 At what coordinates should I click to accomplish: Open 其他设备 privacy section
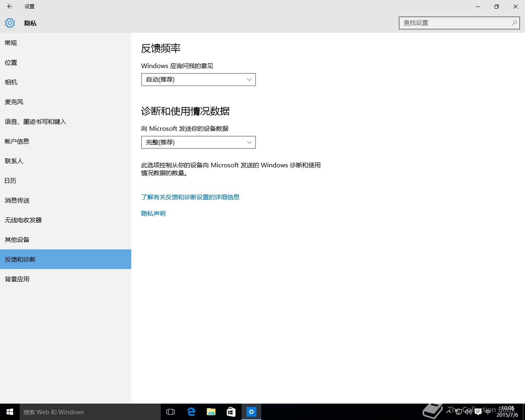click(x=66, y=240)
